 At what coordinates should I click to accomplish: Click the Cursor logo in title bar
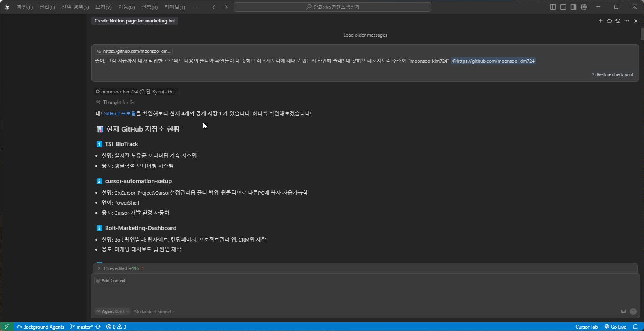7,7
